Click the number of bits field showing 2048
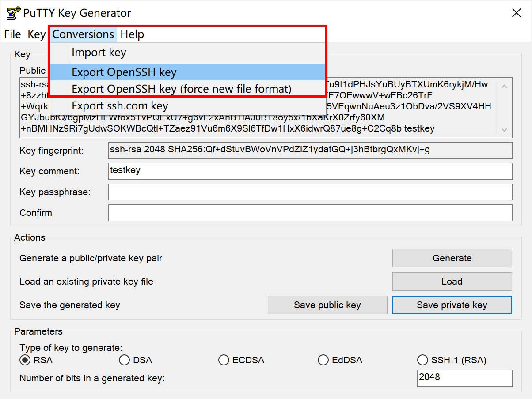The width and height of the screenshot is (532, 399). [465, 378]
